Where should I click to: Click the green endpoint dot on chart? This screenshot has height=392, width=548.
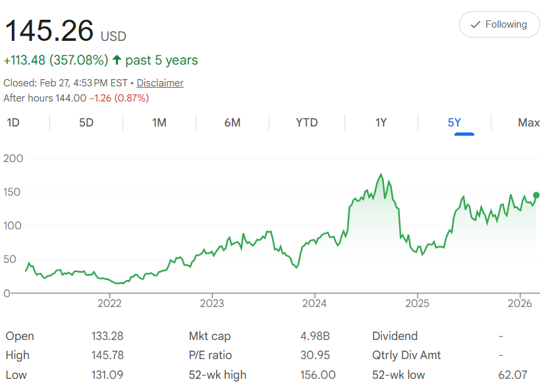coord(536,195)
